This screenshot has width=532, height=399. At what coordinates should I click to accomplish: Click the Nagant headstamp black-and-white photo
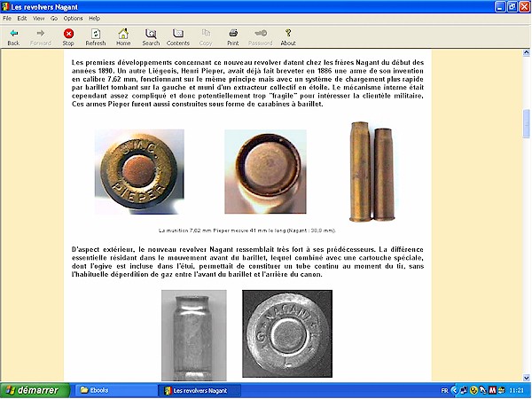point(287,333)
